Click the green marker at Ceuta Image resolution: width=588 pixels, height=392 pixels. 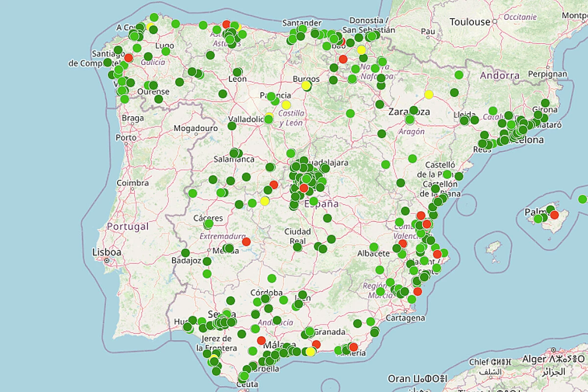[x=243, y=377]
